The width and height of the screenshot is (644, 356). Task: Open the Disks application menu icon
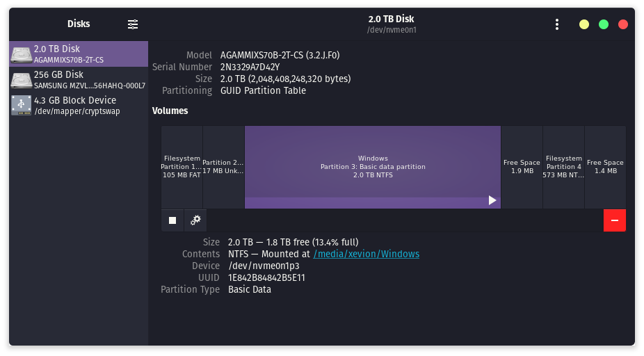pyautogui.click(x=133, y=24)
